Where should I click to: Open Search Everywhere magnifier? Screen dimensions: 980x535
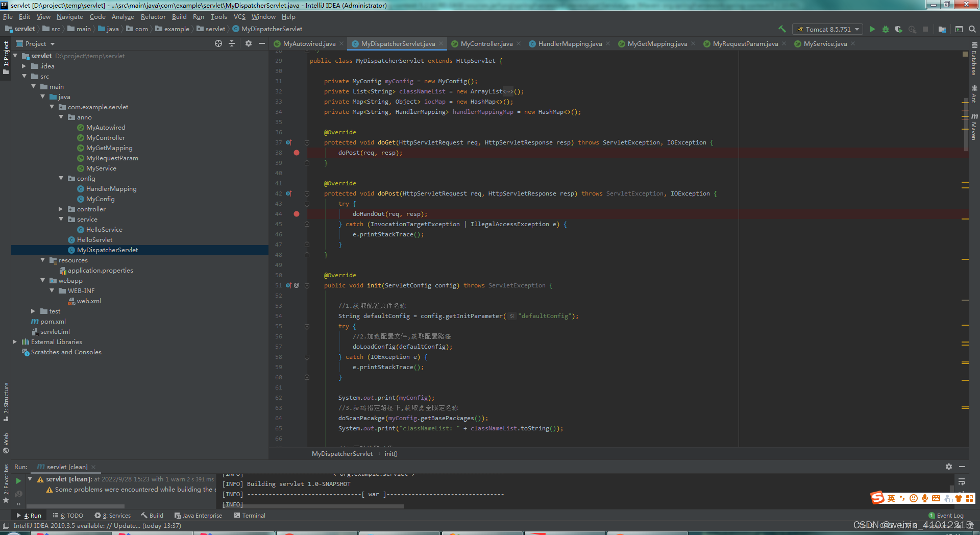[x=972, y=29]
